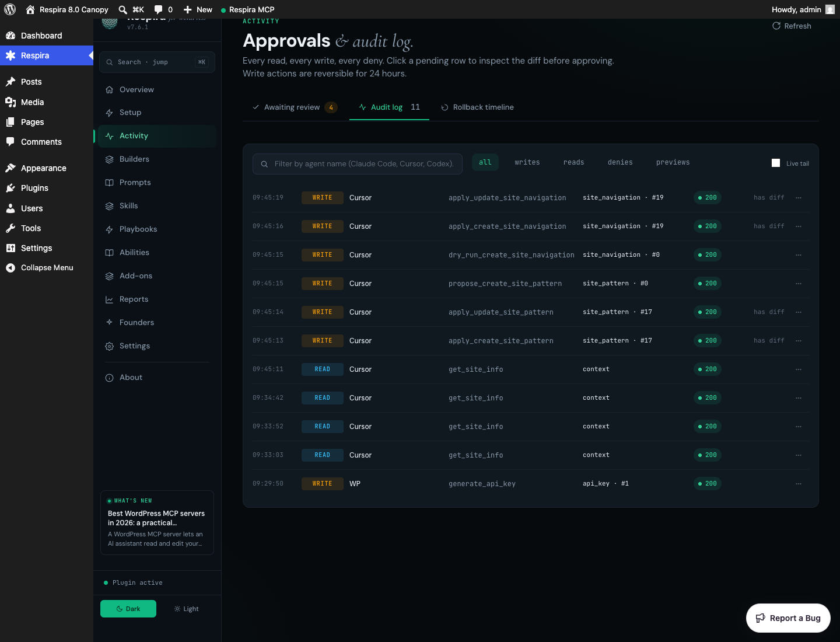840x642 pixels.
Task: Filter the log by denies
Action: tap(620, 162)
